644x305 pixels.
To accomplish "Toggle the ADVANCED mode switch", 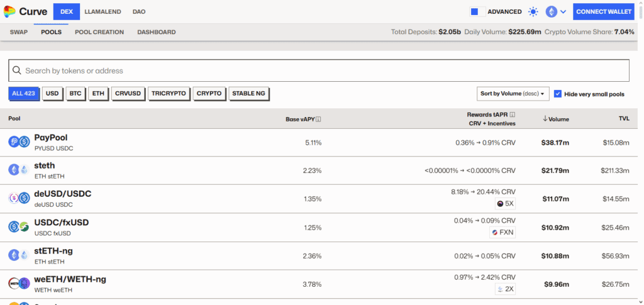I will click(x=478, y=12).
